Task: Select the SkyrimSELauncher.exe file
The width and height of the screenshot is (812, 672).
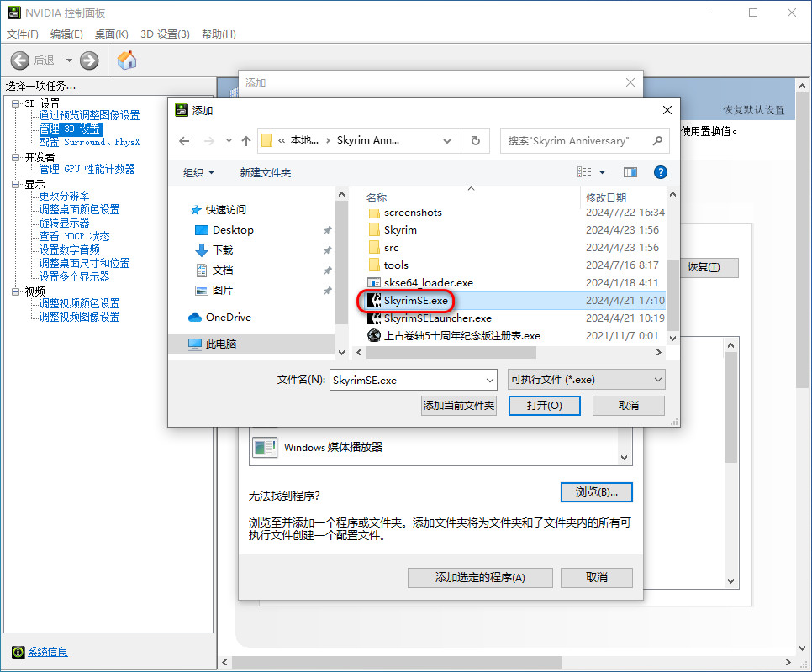Action: pos(437,318)
